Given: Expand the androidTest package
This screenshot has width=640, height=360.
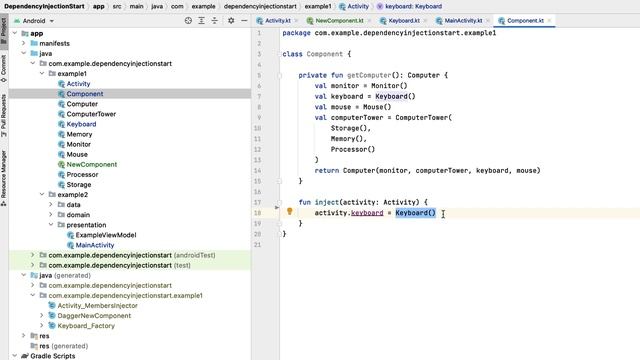Looking at the screenshot, I should (x=33, y=255).
